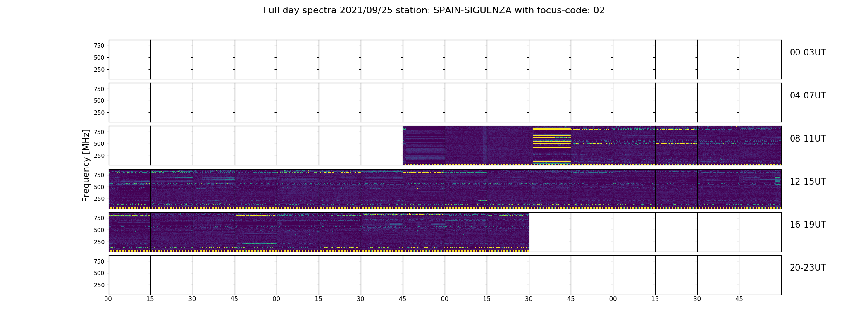Open the last 12-15UT spectrum with teal blob

pyautogui.click(x=760, y=189)
